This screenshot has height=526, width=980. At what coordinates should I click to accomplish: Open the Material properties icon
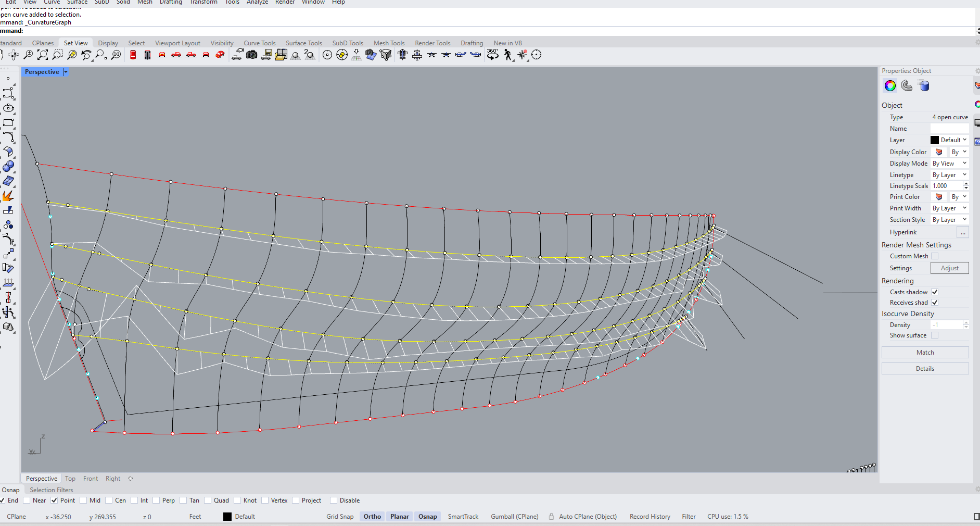[x=907, y=85]
